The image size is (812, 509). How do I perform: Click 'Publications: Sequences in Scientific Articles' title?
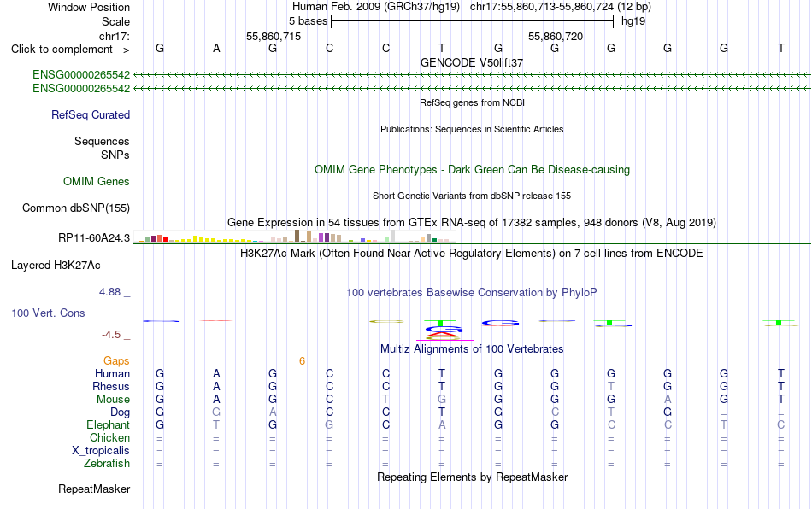[472, 129]
